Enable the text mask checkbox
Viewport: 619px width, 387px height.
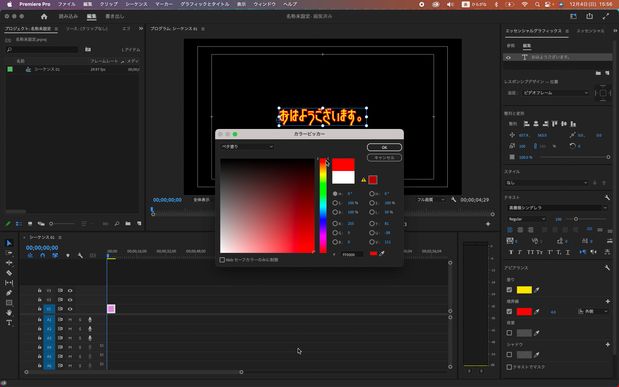(x=509, y=367)
